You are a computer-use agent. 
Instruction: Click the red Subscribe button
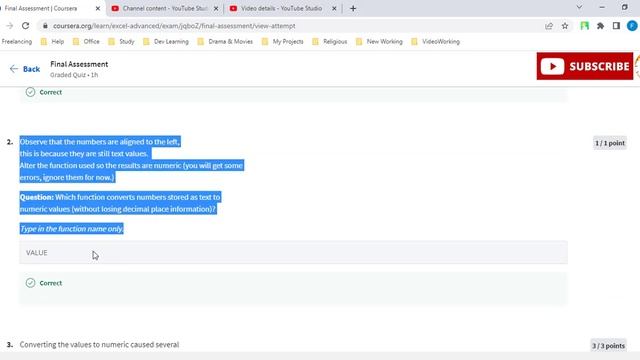585,66
